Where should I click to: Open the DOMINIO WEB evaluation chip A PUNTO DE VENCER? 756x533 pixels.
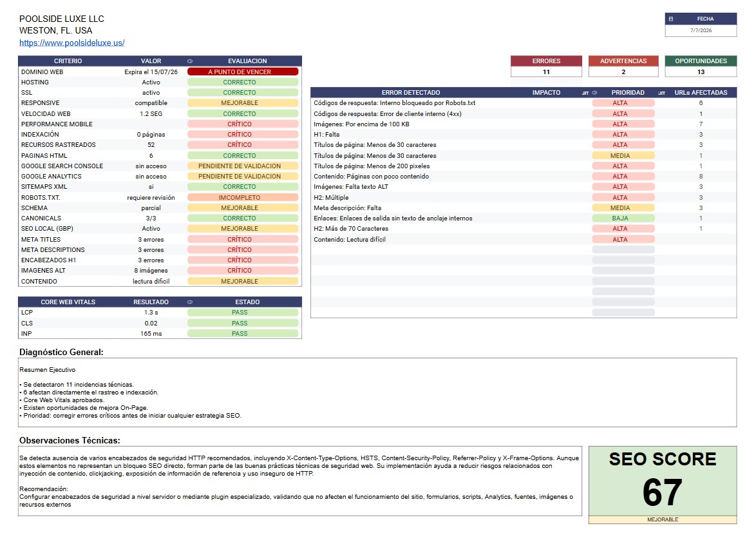tap(243, 72)
